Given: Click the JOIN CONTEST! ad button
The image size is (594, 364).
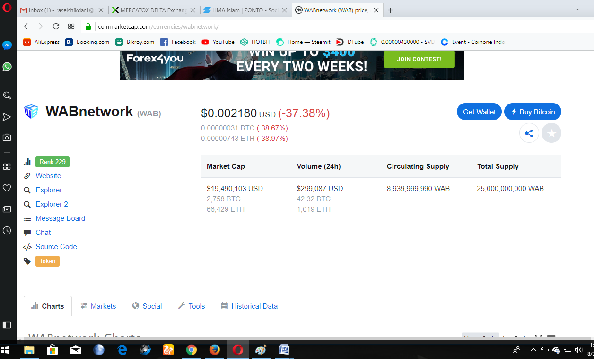Looking at the screenshot, I should [x=419, y=59].
